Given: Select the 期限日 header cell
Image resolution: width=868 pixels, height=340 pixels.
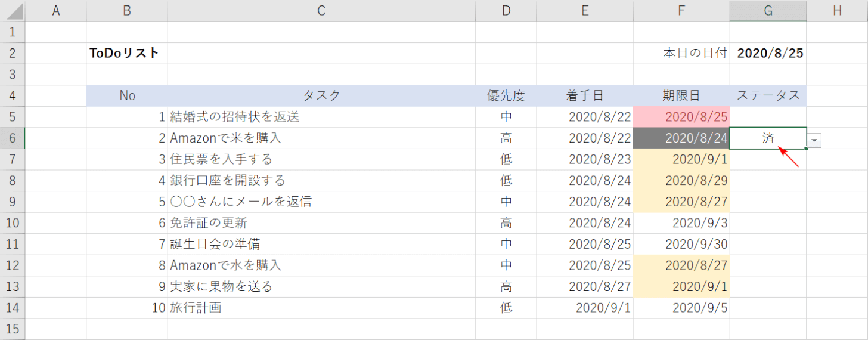Looking at the screenshot, I should click(681, 95).
